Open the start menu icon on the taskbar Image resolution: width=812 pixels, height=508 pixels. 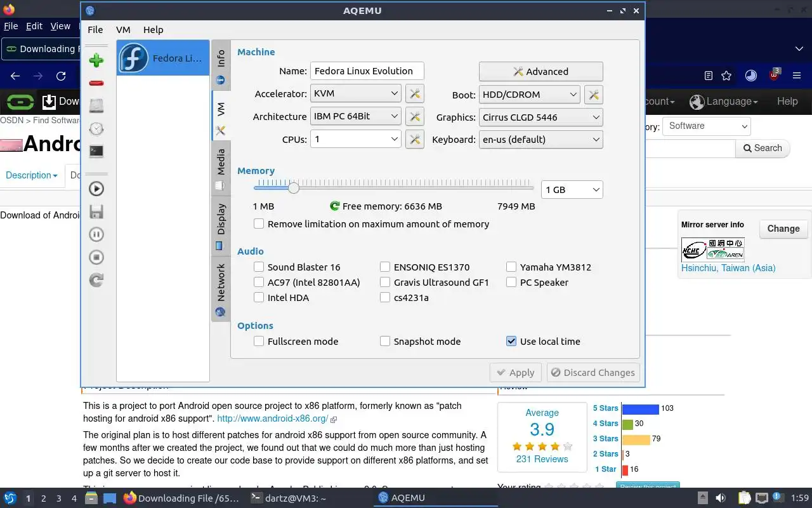[x=10, y=498]
